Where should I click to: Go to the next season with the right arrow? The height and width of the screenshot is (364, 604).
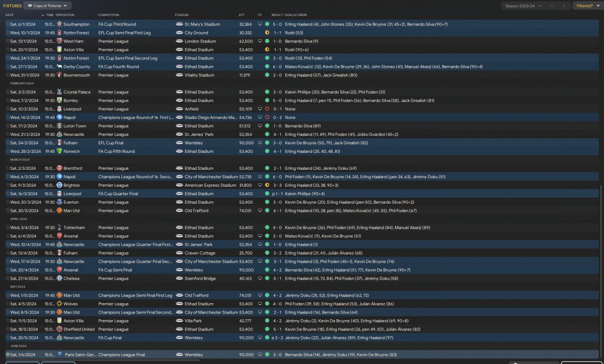coord(564,6)
